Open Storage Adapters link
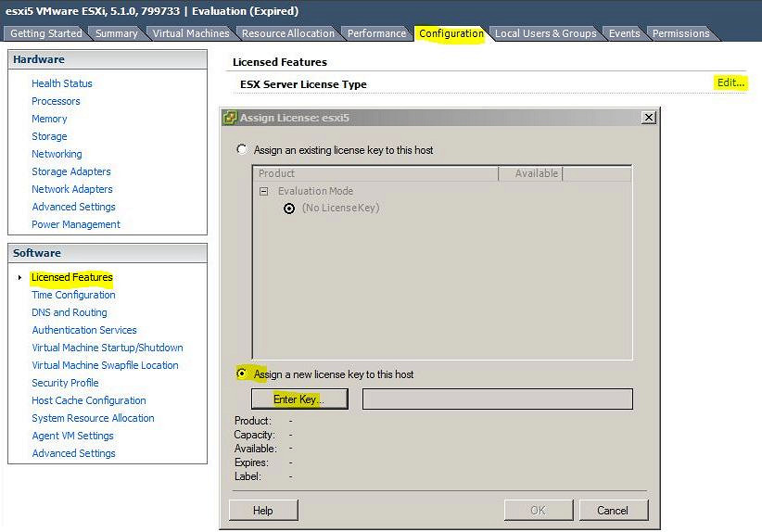Viewport: 762px width, 532px height. pos(71,171)
